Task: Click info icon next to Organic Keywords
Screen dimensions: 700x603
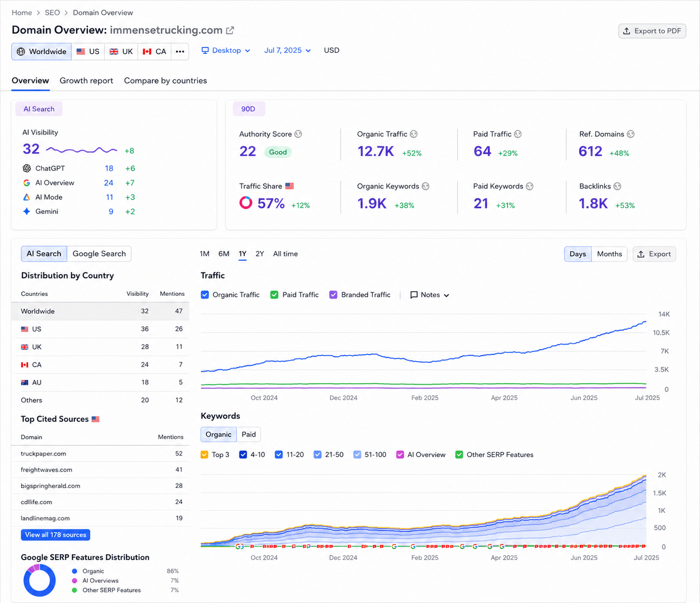Action: (425, 186)
